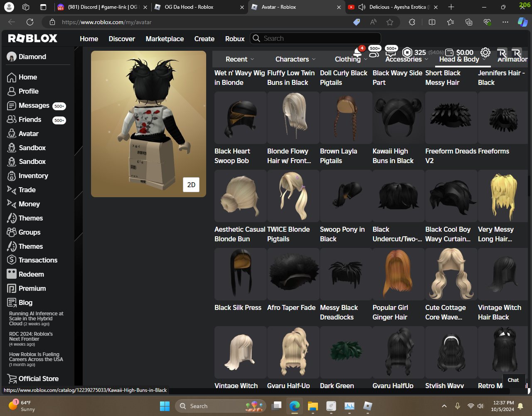
Task: Open Roblox settings gear icon
Action: coord(485,52)
